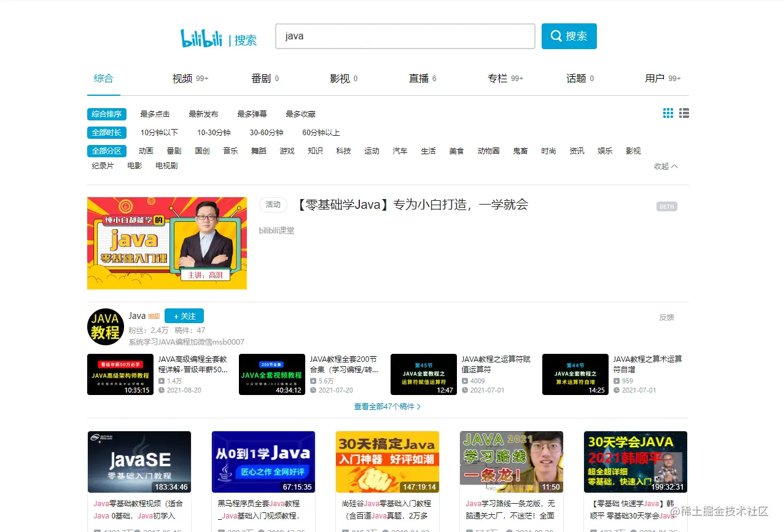Screen dimensions: 783x532
Task: Select 综合排序 sort option
Action: click(x=107, y=114)
